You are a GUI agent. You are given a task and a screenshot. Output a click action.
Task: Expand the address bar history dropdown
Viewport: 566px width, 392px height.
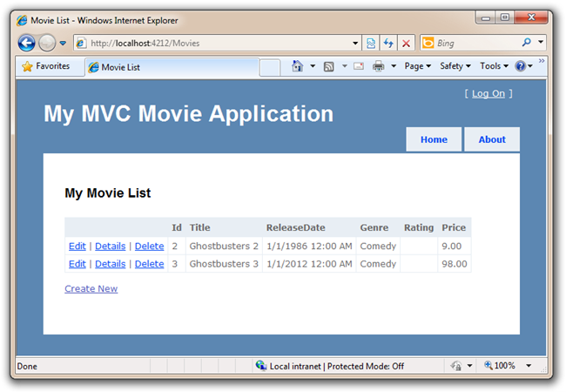(x=355, y=43)
